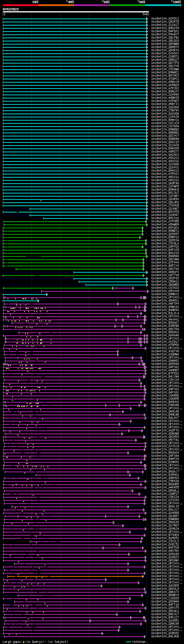The height and width of the screenshot is (644, 184).
Task: Select the UniRef100_A9SX09 label
Action: 165,291
